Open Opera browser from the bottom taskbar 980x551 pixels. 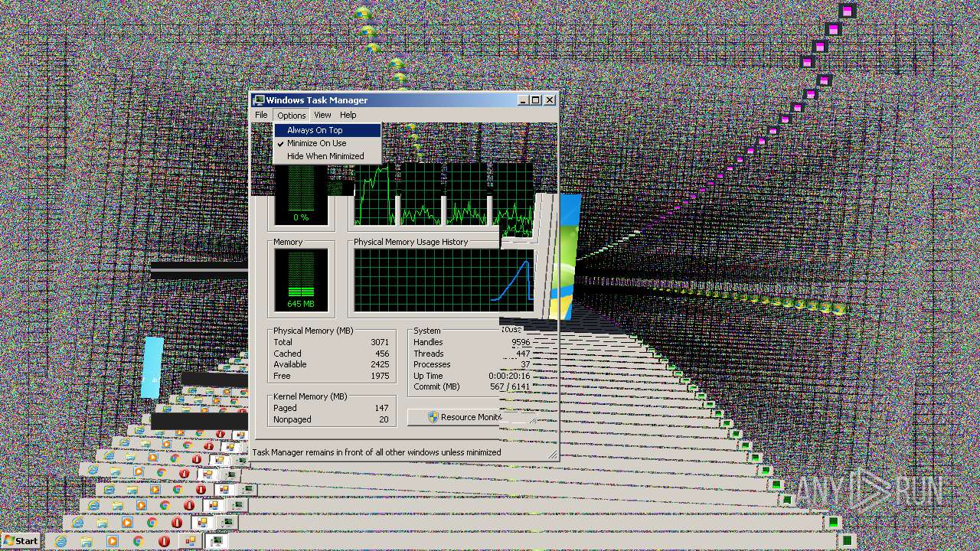point(163,541)
